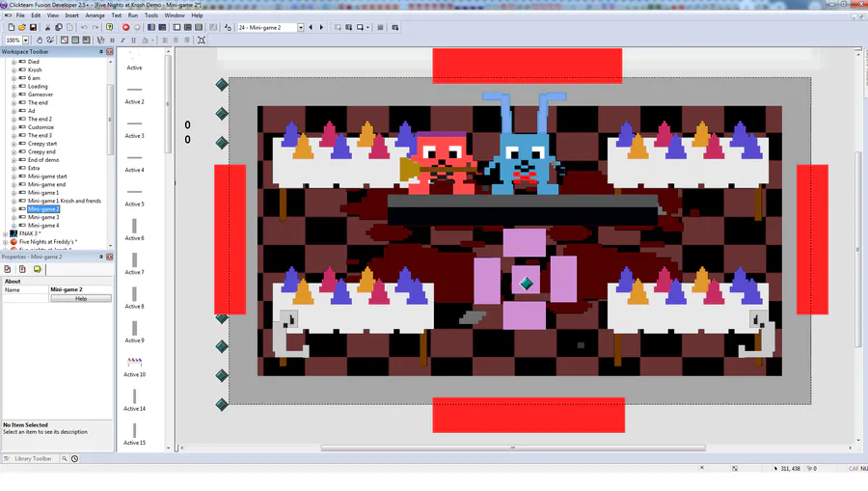Viewport: 868px width, 491px height.
Task: Redo the last undone action
Action: (95, 27)
